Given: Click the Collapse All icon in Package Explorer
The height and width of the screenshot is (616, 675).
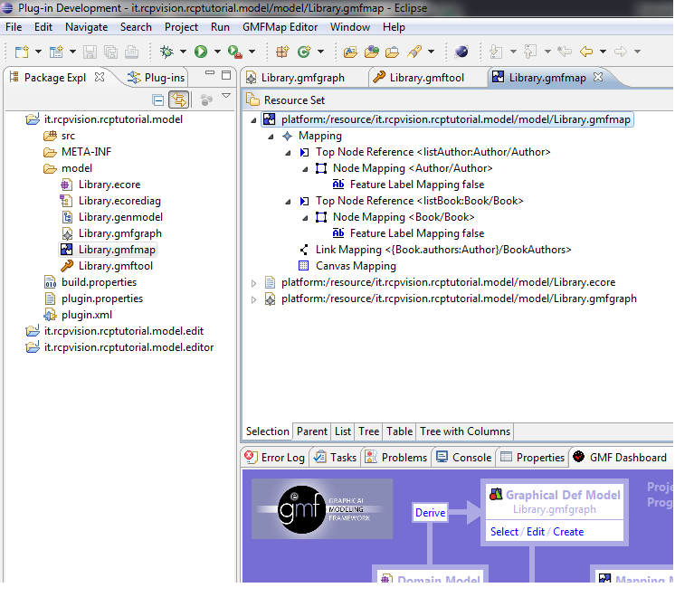Looking at the screenshot, I should tap(158, 100).
